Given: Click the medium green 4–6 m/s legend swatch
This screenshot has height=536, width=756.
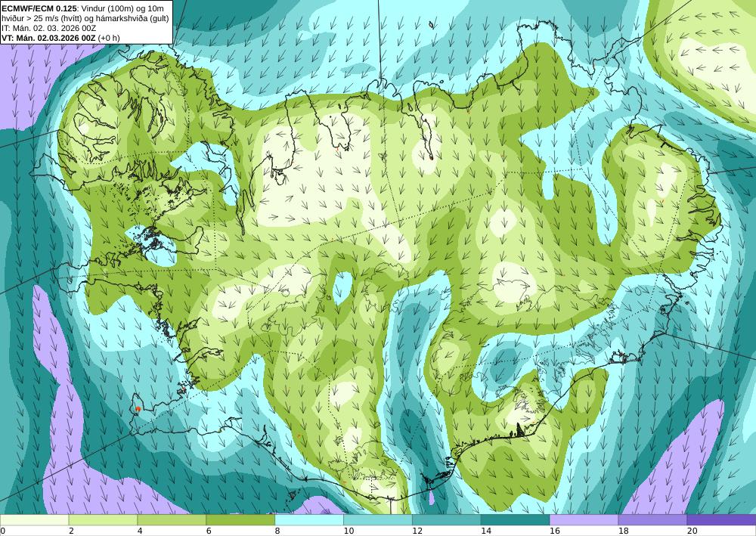Looking at the screenshot, I should pyautogui.click(x=172, y=520).
